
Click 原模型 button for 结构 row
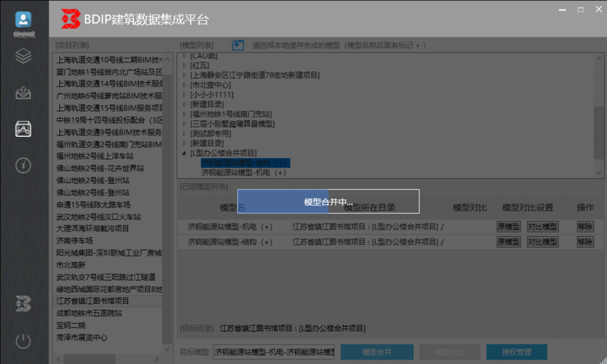pyautogui.click(x=508, y=242)
